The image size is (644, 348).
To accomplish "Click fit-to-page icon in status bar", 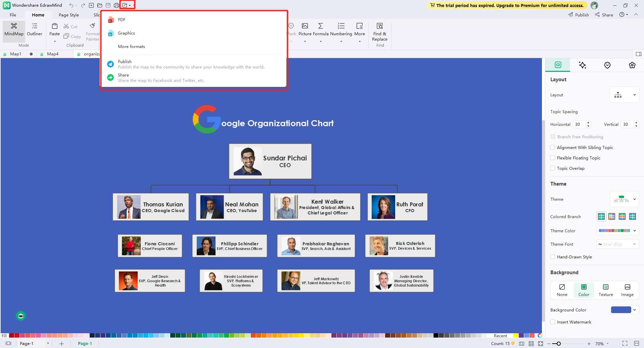I will tap(531, 343).
